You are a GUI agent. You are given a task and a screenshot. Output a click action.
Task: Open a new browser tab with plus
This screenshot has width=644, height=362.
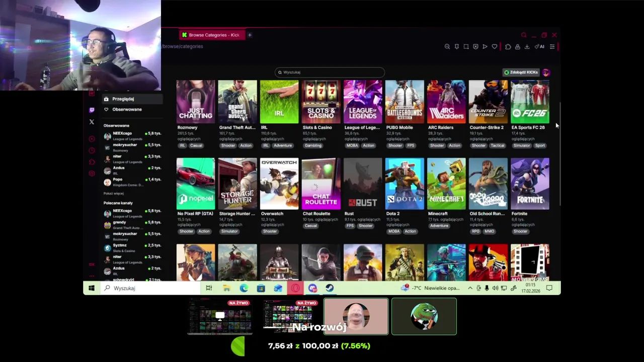(x=250, y=35)
